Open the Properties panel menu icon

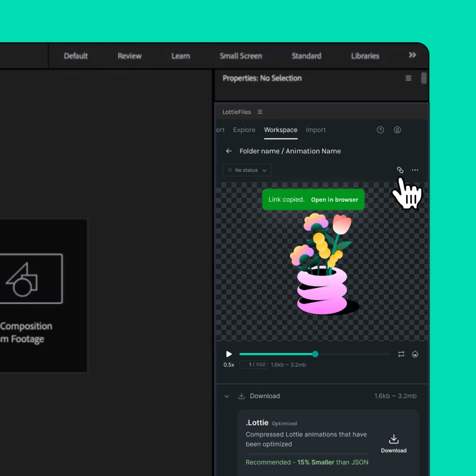pyautogui.click(x=408, y=78)
